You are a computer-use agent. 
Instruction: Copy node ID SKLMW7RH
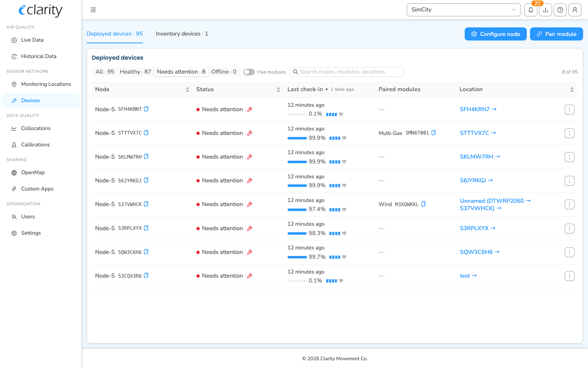click(x=146, y=156)
